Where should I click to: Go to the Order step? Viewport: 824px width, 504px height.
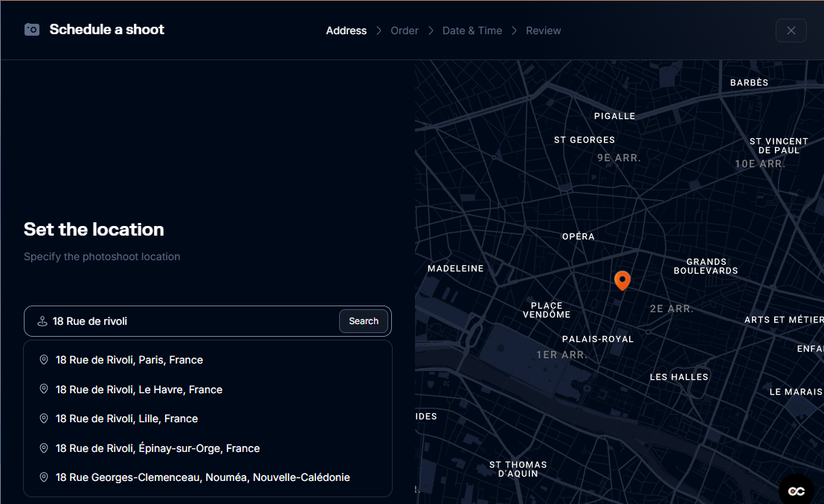point(405,30)
